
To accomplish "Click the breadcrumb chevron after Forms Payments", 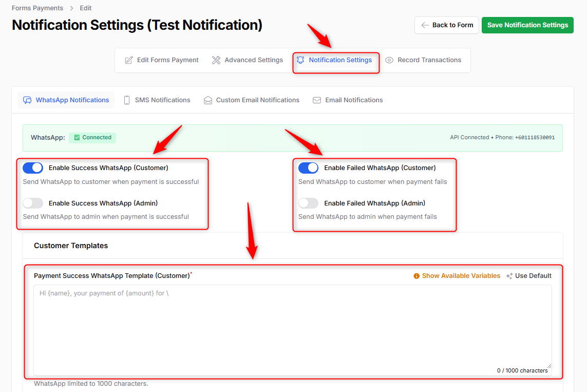I will tap(71, 8).
